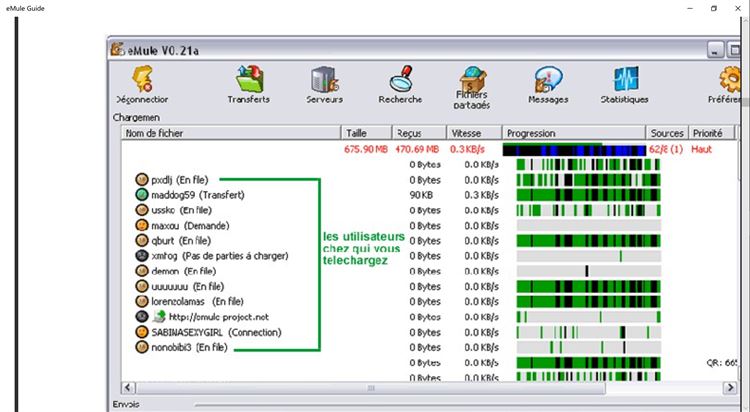Viewport: 750px width, 412px height.
Task: Open the Transferts toolbar icon
Action: click(249, 78)
